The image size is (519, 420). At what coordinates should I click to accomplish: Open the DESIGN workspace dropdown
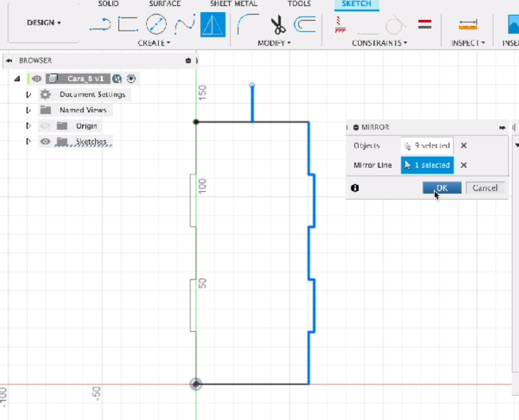tap(43, 23)
